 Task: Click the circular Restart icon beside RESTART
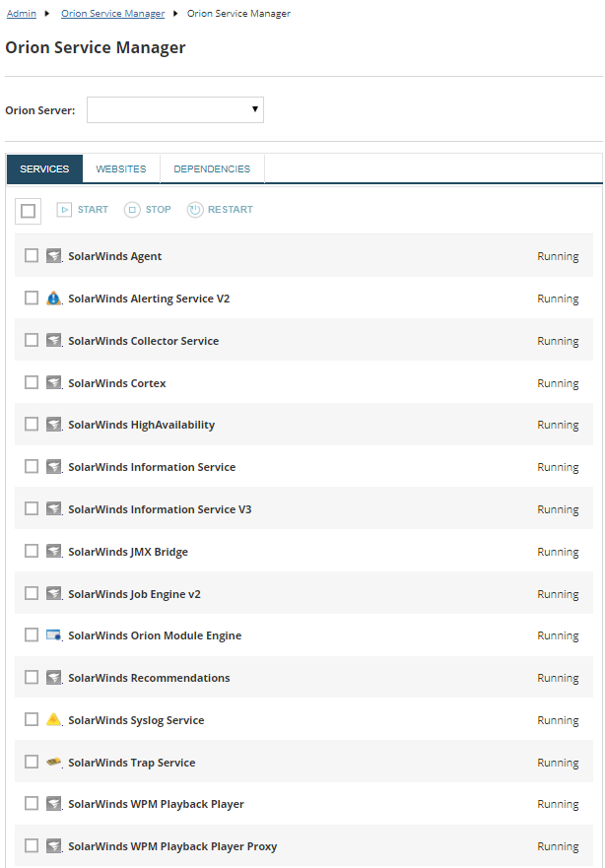(195, 209)
